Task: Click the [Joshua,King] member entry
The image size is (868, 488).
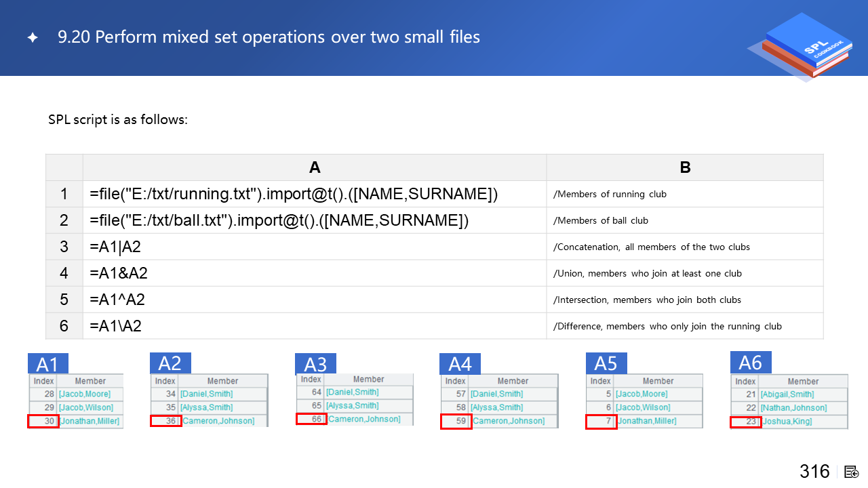Action: point(787,422)
